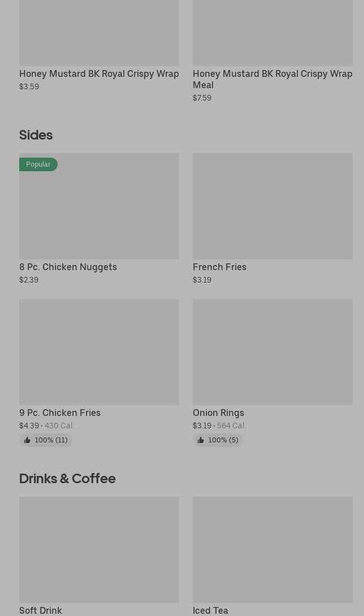Click the 8 Pc. Chicken Nuggets name
The height and width of the screenshot is (616, 364).
pyautogui.click(x=68, y=267)
